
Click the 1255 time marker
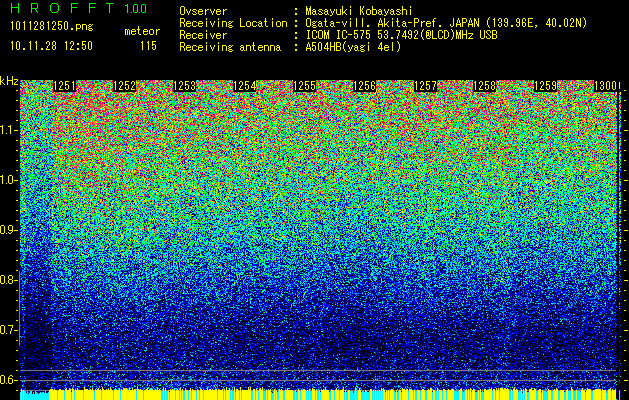pos(305,86)
